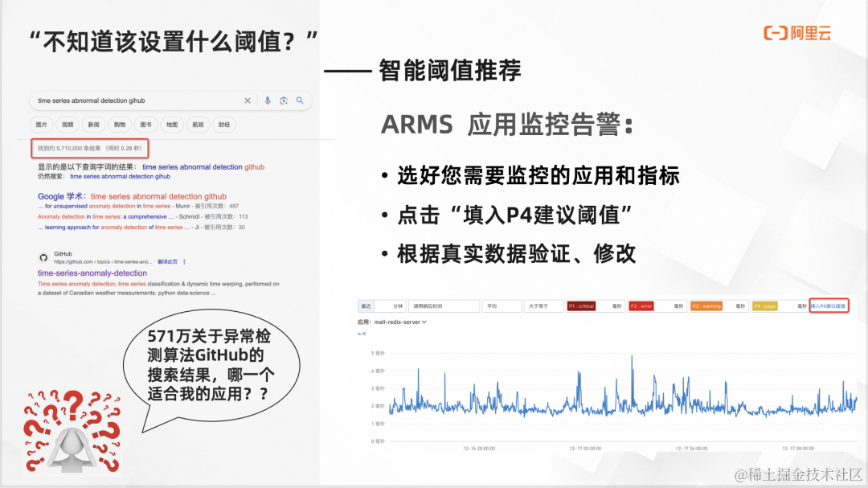Open the Google 学术 results link
Viewport: 868px width, 488px height.
[133, 196]
